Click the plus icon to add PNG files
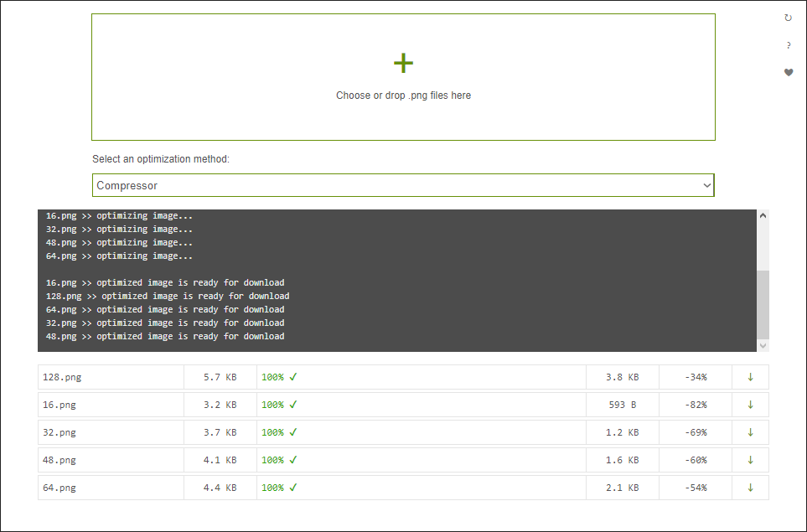This screenshot has height=532, width=807. [x=403, y=62]
